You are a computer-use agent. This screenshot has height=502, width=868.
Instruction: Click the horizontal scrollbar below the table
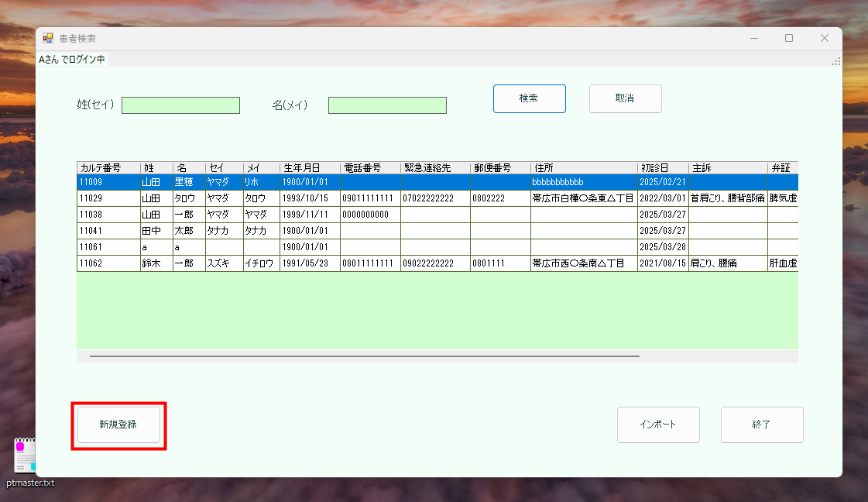[x=364, y=356]
